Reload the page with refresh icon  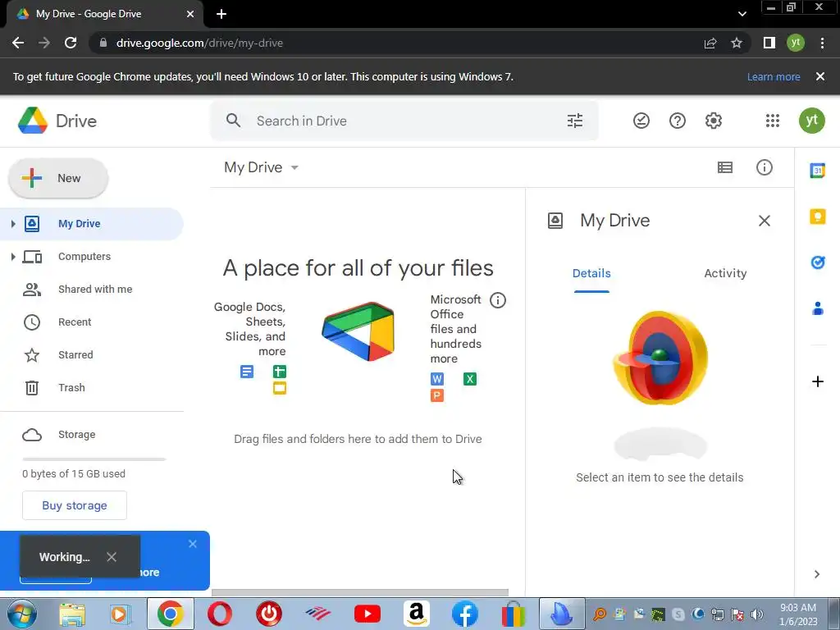click(x=71, y=43)
